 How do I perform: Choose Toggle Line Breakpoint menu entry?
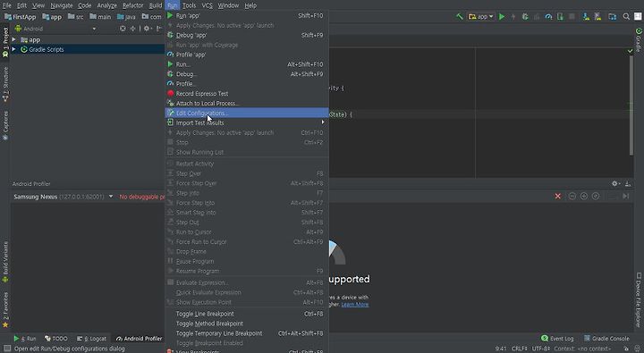(x=247, y=314)
